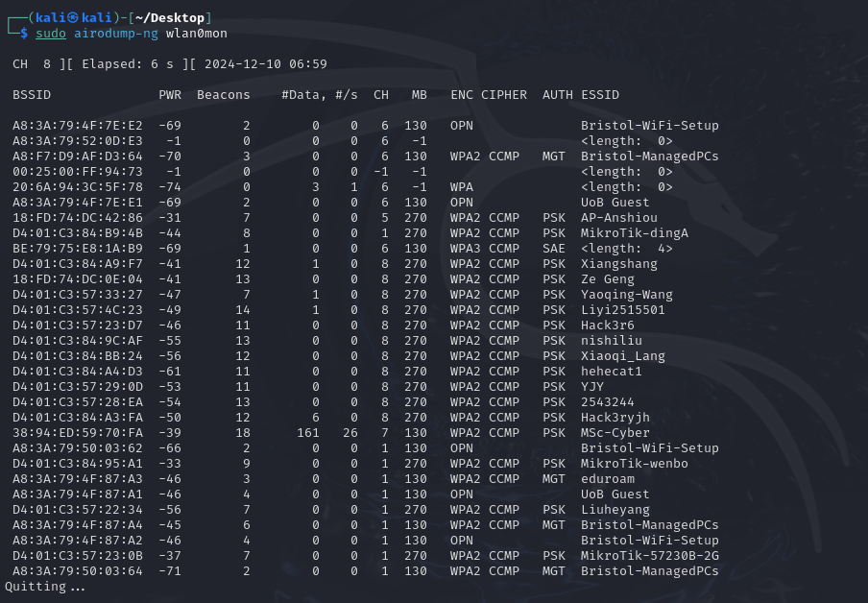Click the airodump-ng command text

point(115,34)
